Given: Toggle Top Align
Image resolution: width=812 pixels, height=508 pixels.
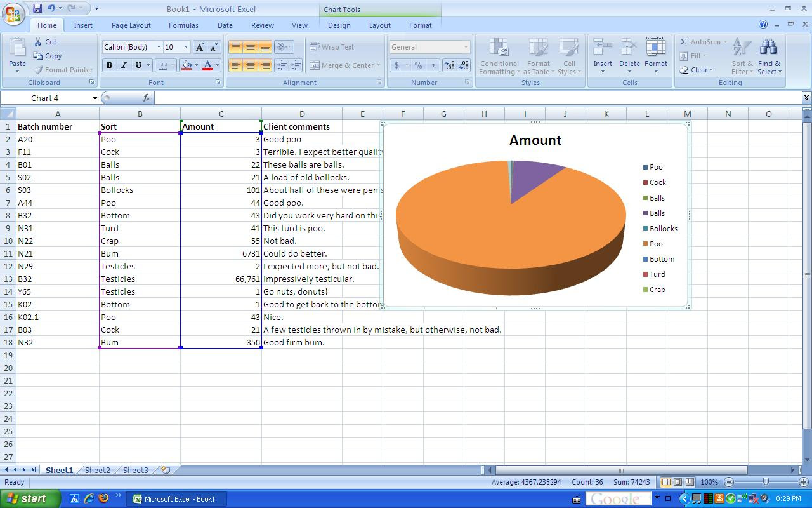Looking at the screenshot, I should click(235, 47).
